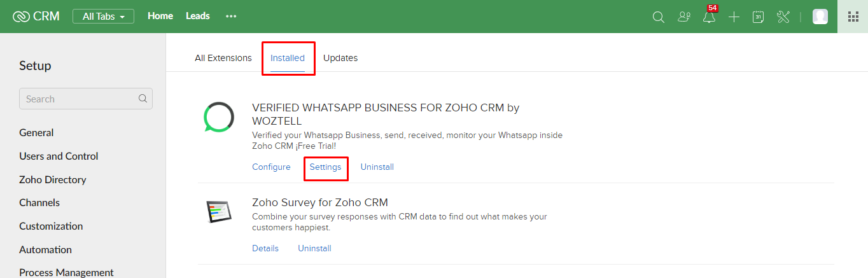The height and width of the screenshot is (278, 868).
Task: Open Process Management in sidebar
Action: coord(66,272)
